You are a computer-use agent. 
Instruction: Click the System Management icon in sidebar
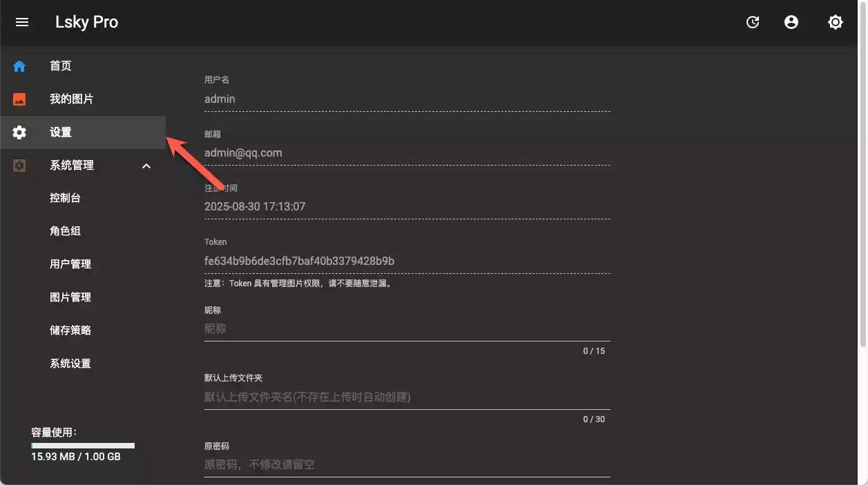(19, 166)
